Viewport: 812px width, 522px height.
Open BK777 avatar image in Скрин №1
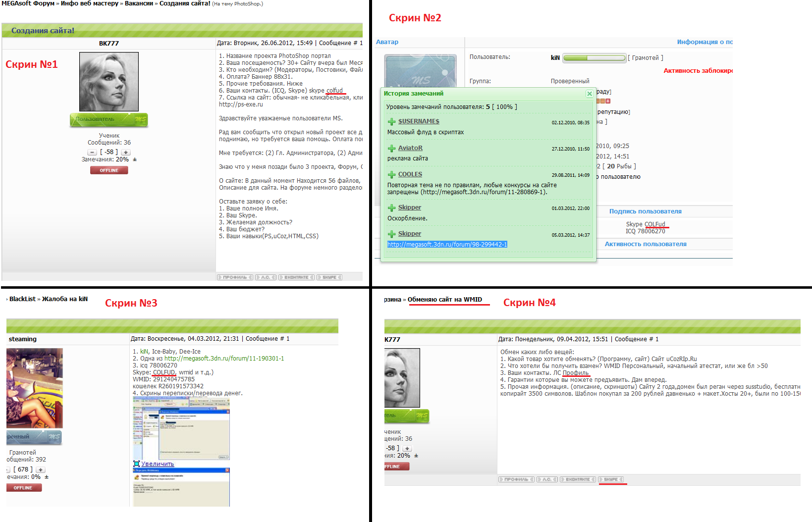click(109, 82)
